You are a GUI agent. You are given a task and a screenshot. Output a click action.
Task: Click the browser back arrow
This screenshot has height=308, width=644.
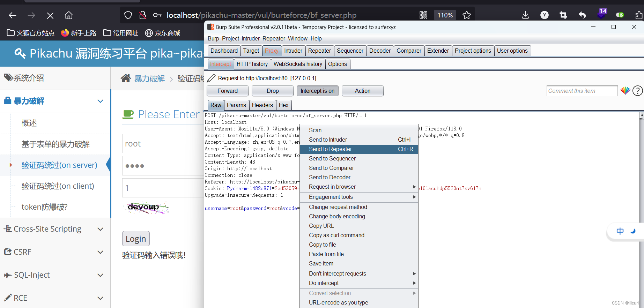[x=13, y=15]
